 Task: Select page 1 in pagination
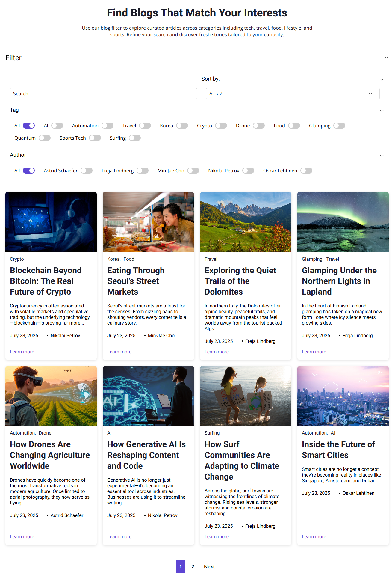(x=180, y=566)
